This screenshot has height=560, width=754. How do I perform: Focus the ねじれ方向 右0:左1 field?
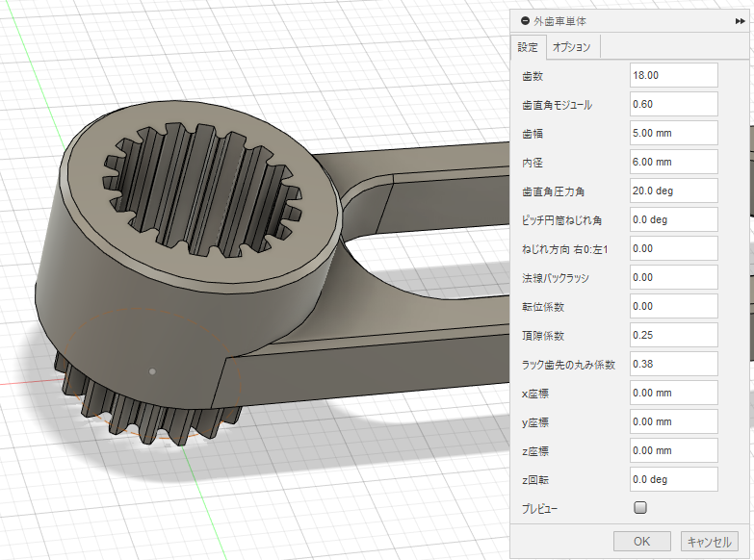pos(673,248)
